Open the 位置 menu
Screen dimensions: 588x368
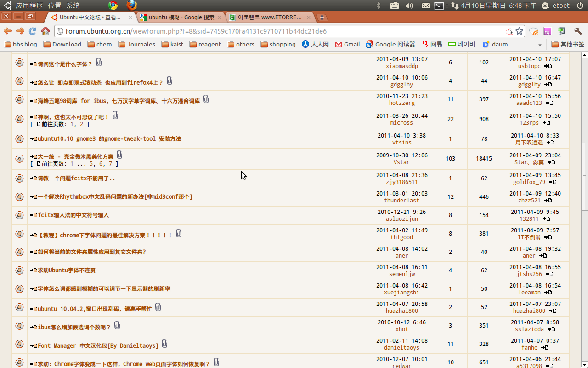pos(55,6)
